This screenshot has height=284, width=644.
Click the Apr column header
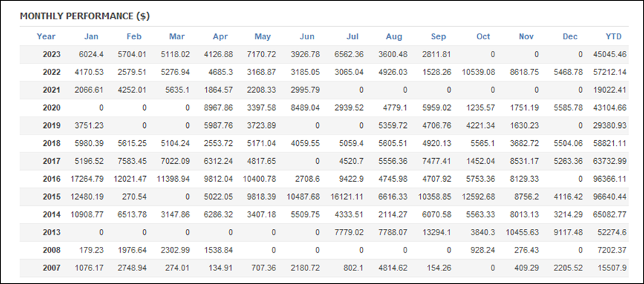coord(220,36)
